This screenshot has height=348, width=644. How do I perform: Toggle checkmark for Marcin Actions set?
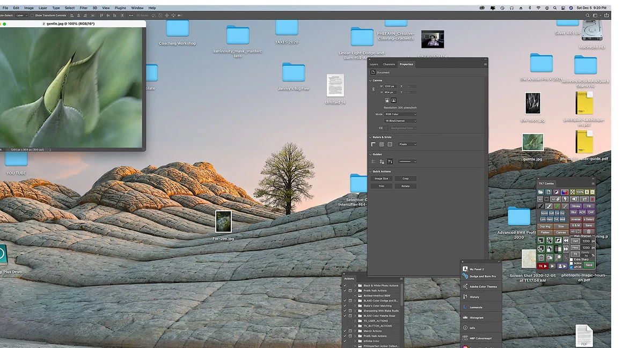coord(345,331)
